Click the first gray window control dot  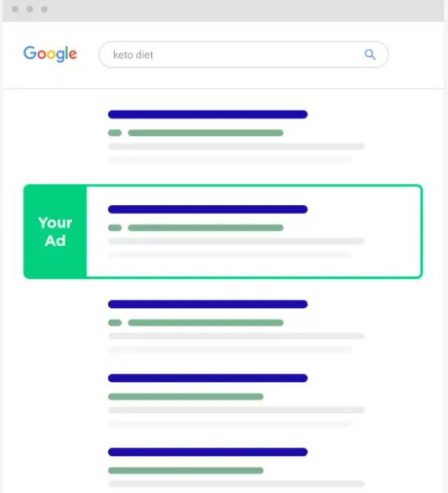coord(15,9)
